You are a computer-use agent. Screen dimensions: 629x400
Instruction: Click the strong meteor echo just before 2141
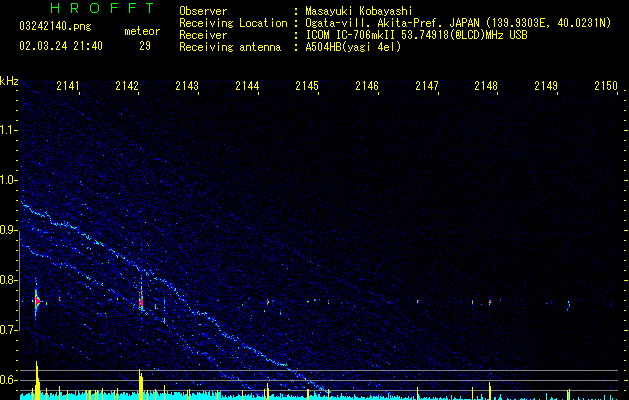click(37, 300)
